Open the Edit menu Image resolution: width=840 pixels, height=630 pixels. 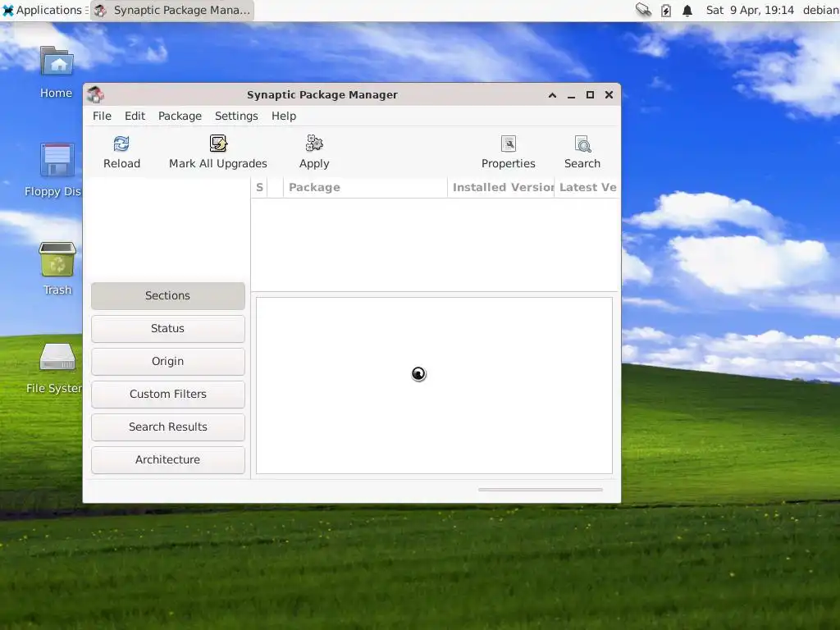pos(135,116)
